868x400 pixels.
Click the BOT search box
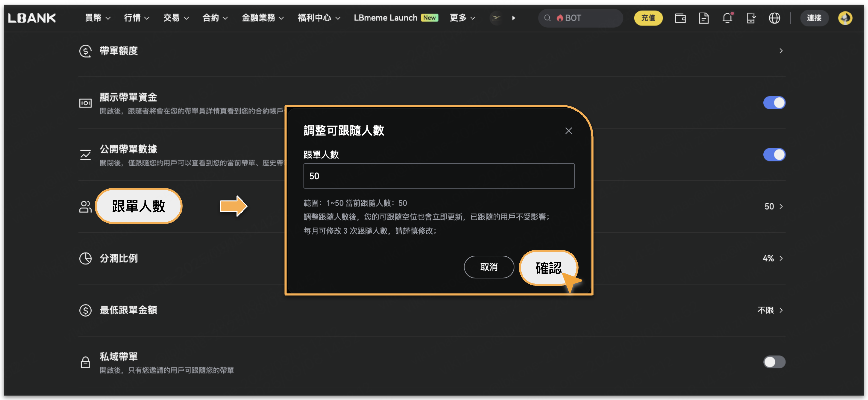pyautogui.click(x=580, y=18)
